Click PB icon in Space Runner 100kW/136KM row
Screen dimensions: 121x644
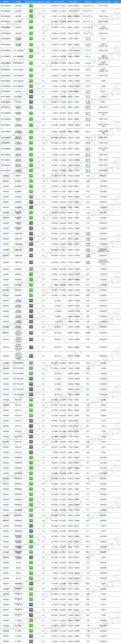[31, 125]
